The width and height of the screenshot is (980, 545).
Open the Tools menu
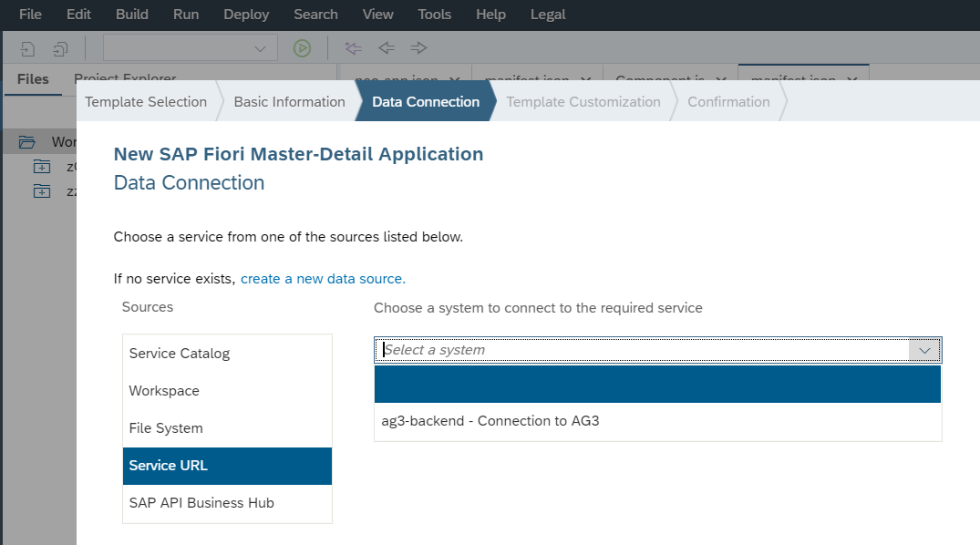click(434, 15)
